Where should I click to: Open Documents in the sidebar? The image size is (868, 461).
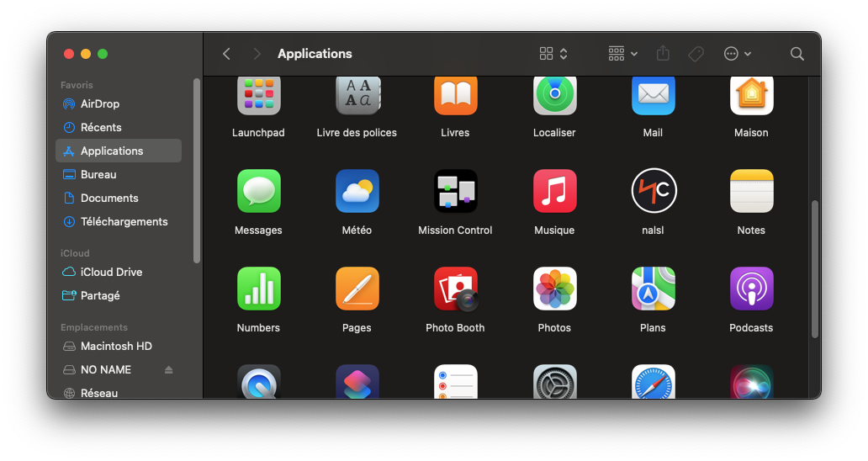[x=119, y=198]
